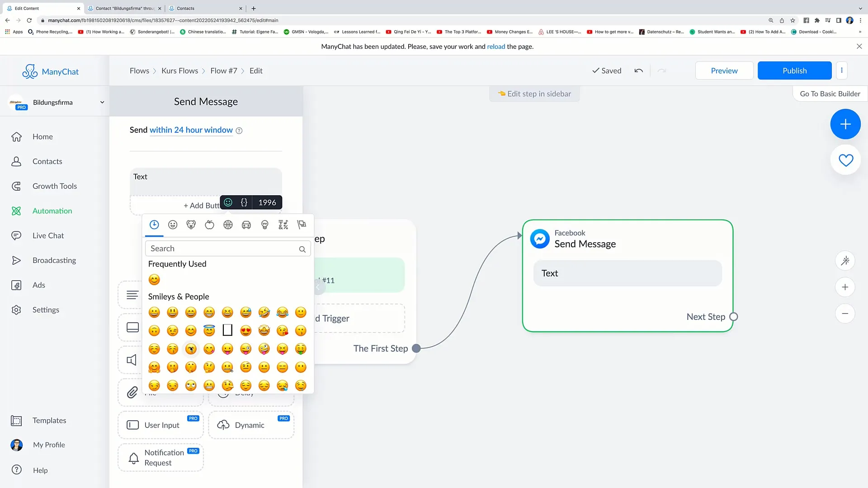Image resolution: width=868 pixels, height=488 pixels.
Task: Click the Publish button
Action: click(x=795, y=70)
